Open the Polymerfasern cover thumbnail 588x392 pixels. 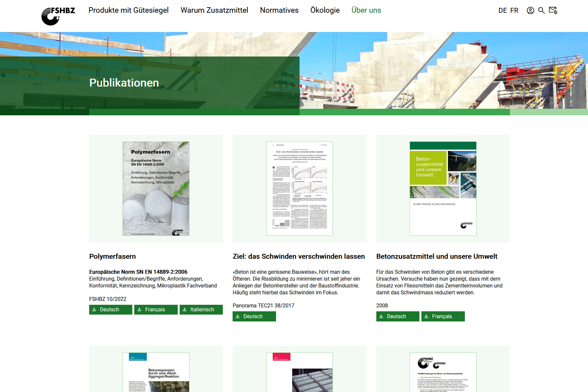pos(156,188)
